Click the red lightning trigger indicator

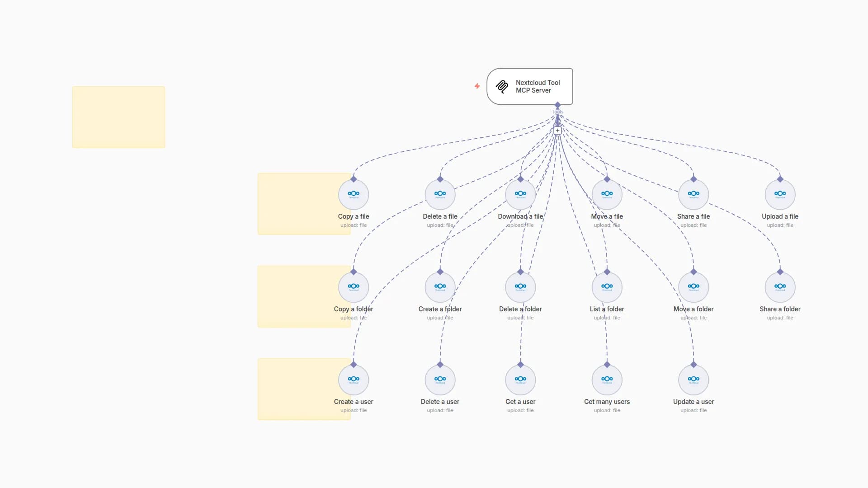coord(477,86)
